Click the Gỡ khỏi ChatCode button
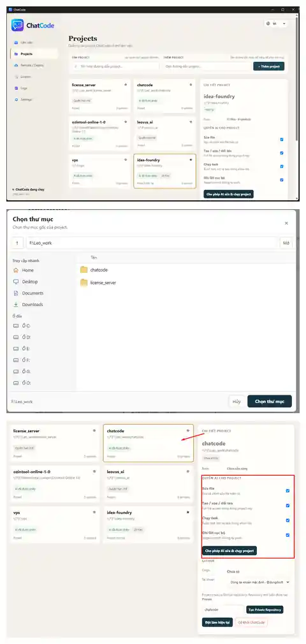The height and width of the screenshot is (644, 306). tap(251, 622)
